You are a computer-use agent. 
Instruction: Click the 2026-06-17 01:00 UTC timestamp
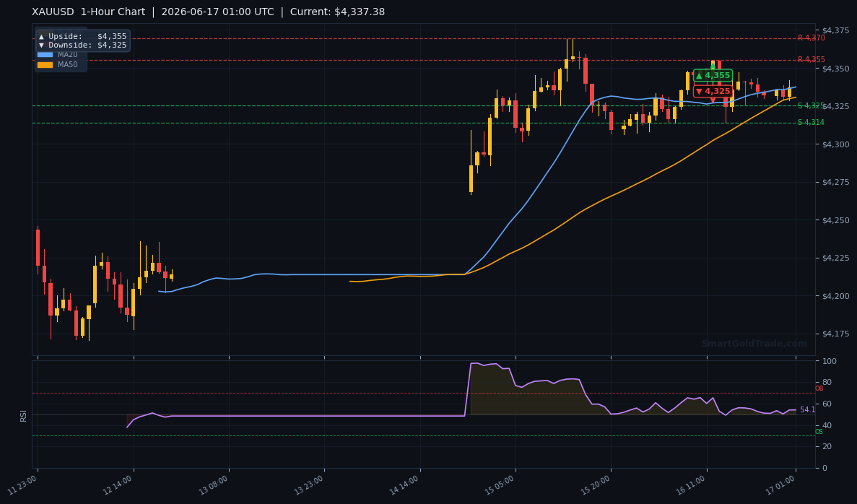coord(217,12)
